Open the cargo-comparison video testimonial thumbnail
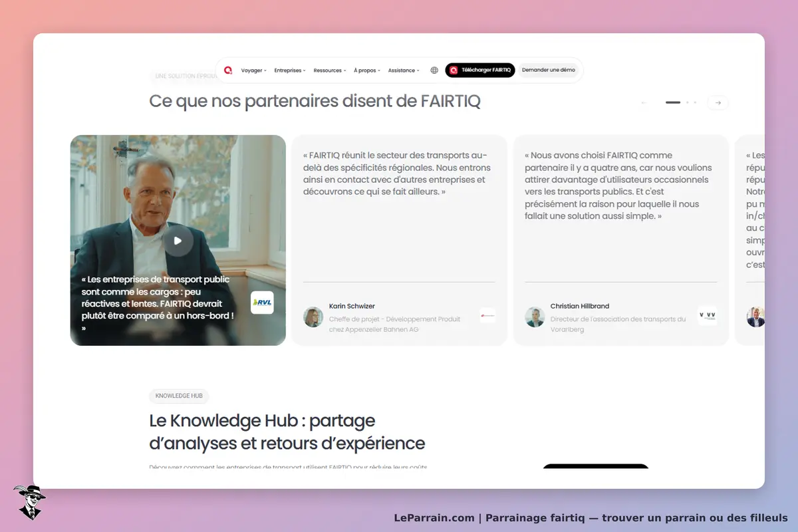Image resolution: width=798 pixels, height=532 pixels. pyautogui.click(x=178, y=240)
